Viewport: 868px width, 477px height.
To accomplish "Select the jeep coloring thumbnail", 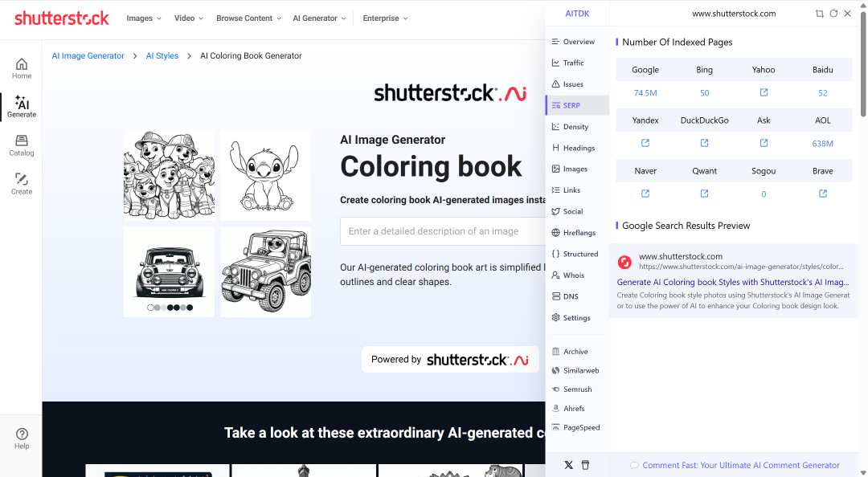I will pos(266,271).
